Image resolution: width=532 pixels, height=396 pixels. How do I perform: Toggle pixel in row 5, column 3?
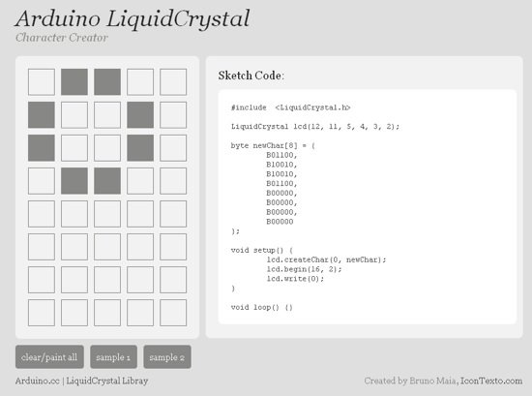pos(107,214)
